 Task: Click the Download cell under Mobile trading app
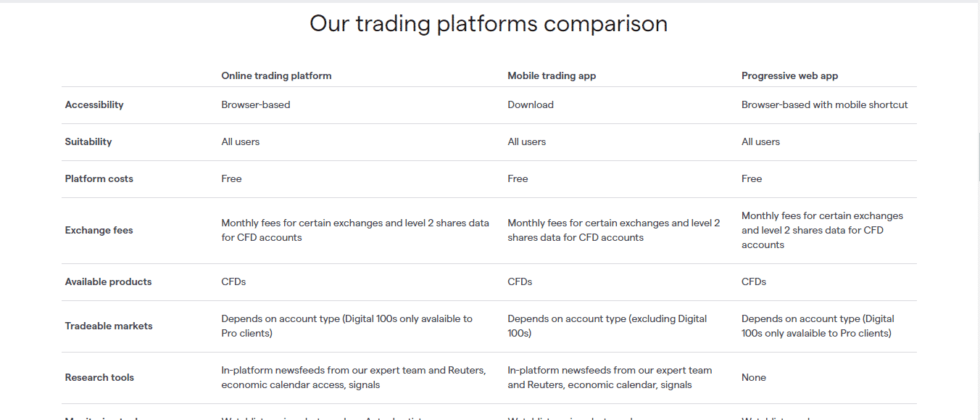coord(531,104)
